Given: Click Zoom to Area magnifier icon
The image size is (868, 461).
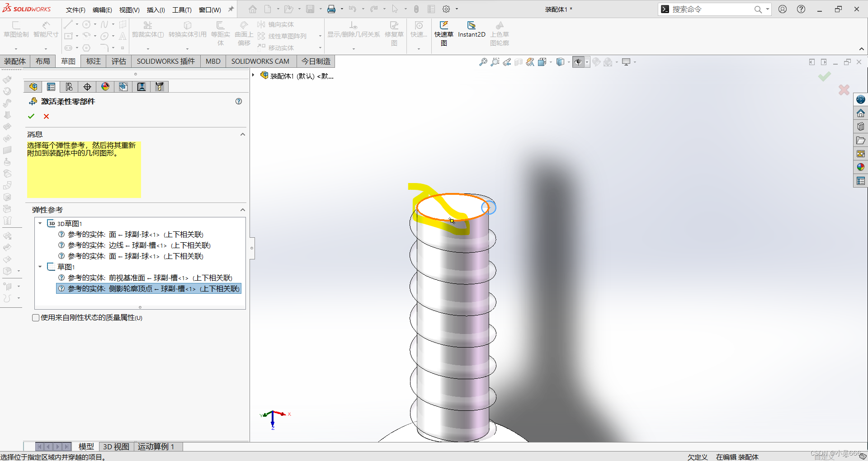Looking at the screenshot, I should point(495,62).
